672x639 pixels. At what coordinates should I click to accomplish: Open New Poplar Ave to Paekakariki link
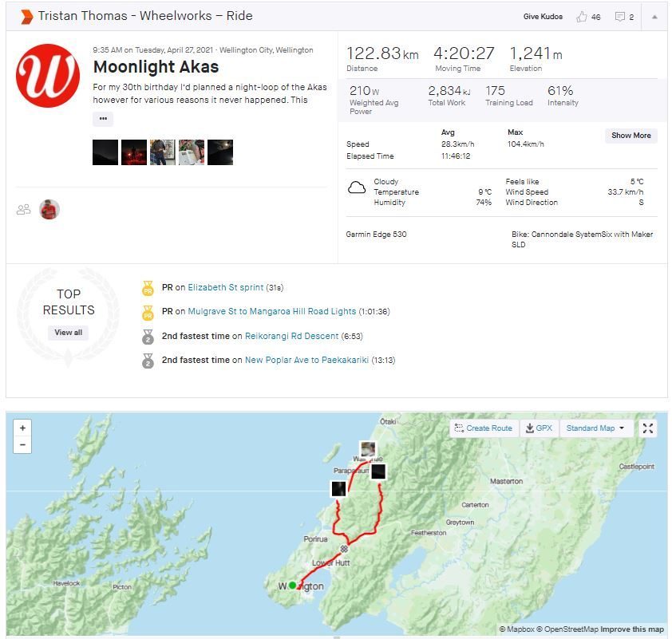click(306, 360)
